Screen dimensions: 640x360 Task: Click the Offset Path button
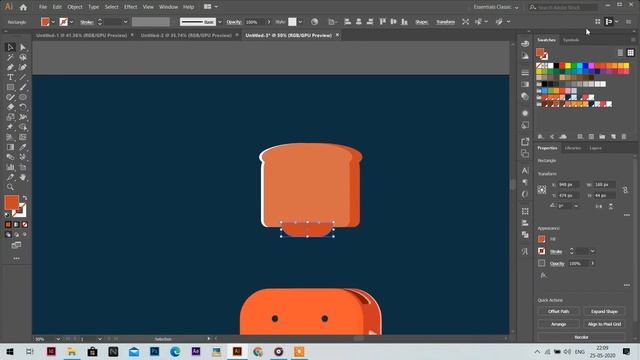pyautogui.click(x=558, y=311)
